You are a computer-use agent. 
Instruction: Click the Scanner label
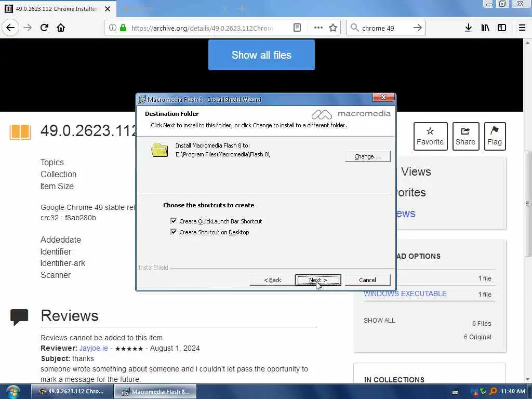coord(56,275)
